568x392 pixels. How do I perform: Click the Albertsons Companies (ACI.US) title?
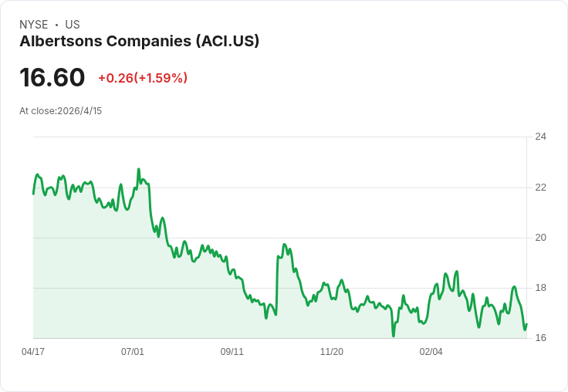pos(140,41)
